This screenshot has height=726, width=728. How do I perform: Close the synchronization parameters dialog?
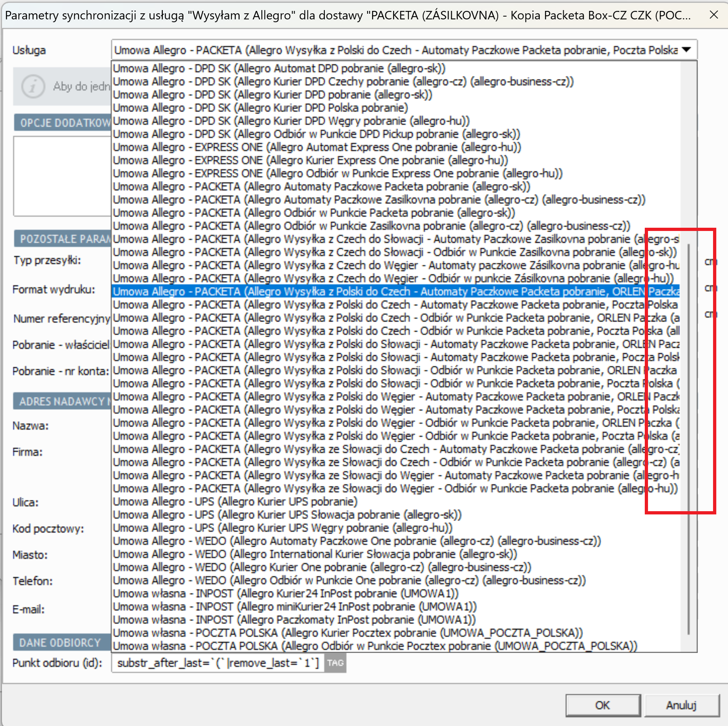714,15
